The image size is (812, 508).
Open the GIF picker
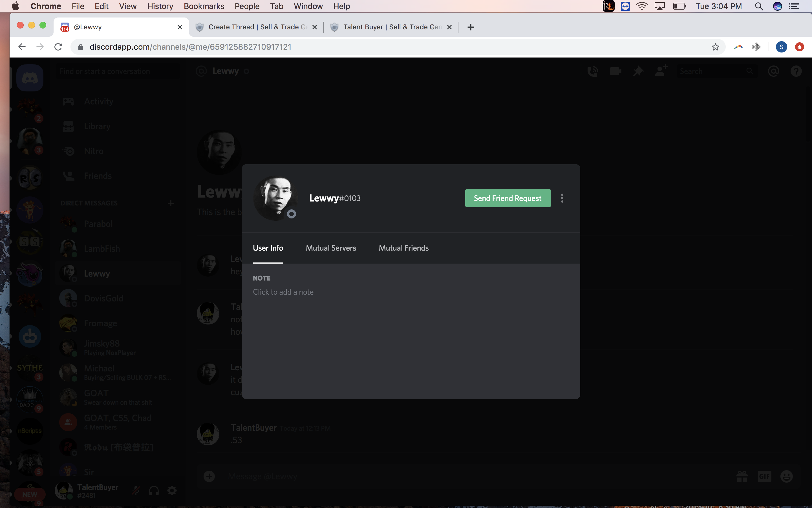click(x=764, y=476)
